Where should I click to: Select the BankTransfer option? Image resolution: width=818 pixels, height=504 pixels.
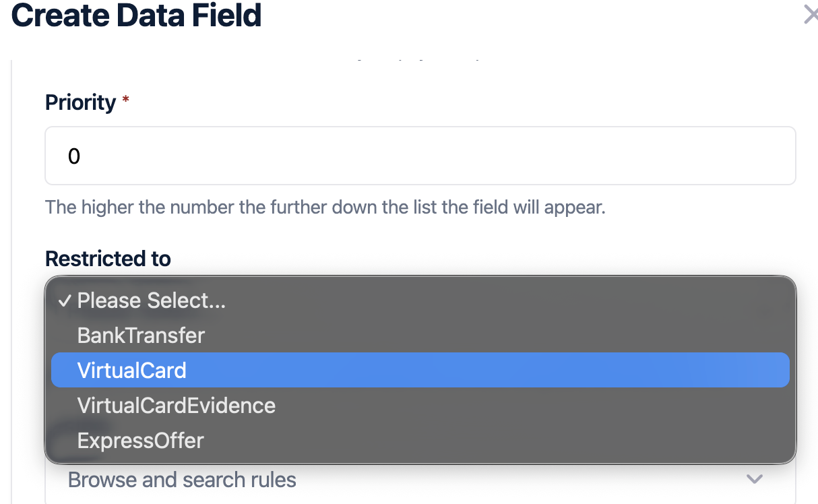point(141,335)
